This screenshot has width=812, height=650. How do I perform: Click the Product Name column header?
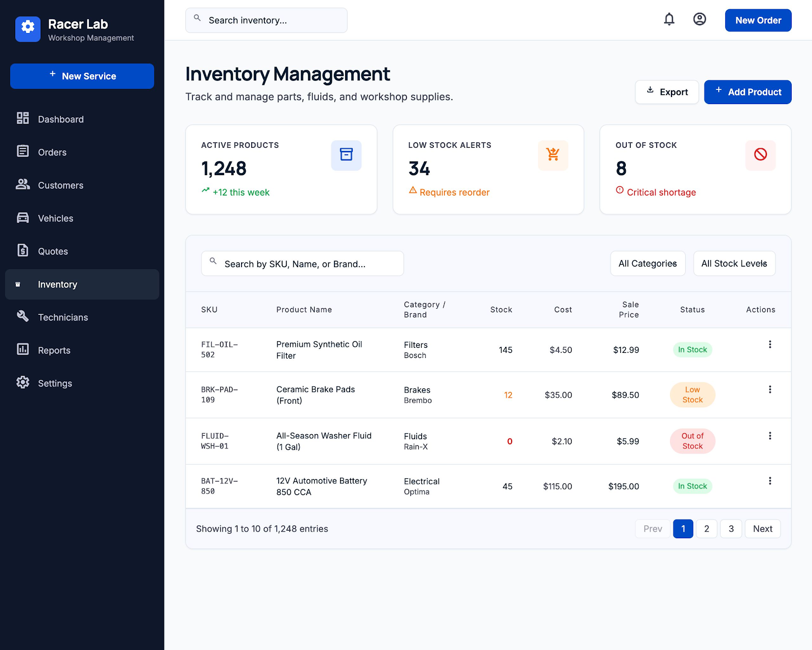[304, 310]
